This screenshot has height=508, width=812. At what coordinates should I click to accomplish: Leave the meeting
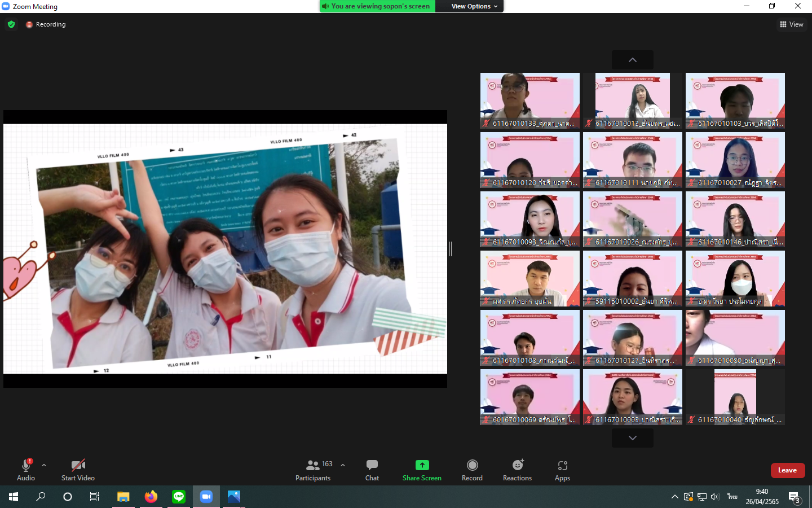(787, 470)
